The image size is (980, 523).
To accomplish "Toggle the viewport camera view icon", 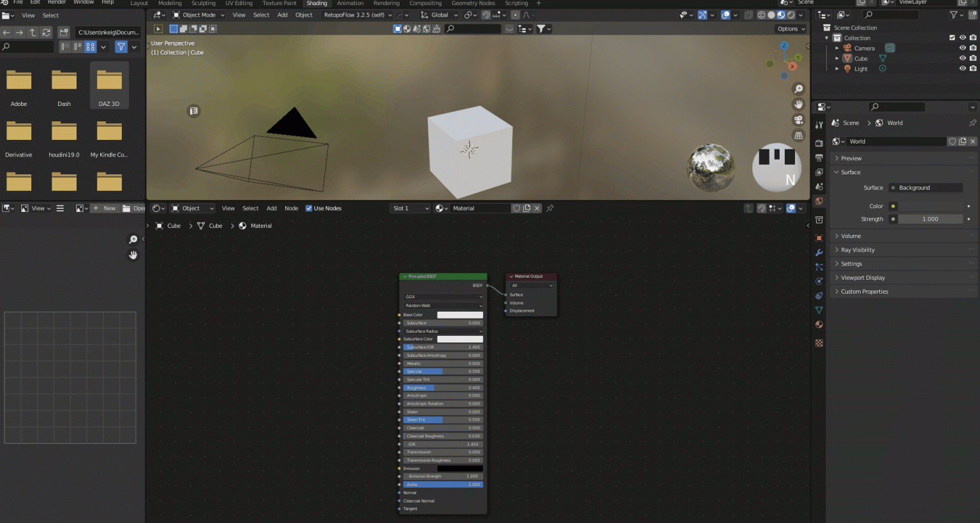I will 798,119.
